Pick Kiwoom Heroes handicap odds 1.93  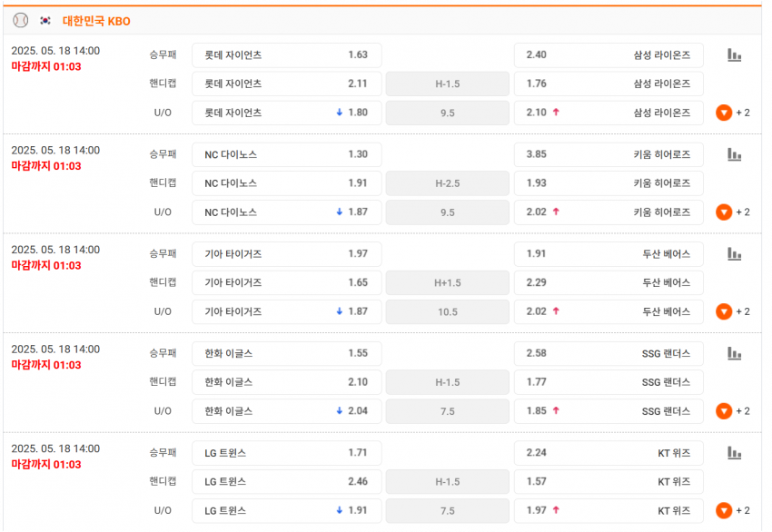pyautogui.click(x=609, y=183)
